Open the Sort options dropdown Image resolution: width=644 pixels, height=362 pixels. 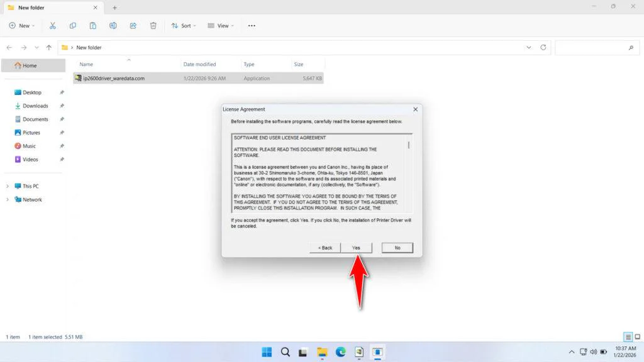click(184, 26)
